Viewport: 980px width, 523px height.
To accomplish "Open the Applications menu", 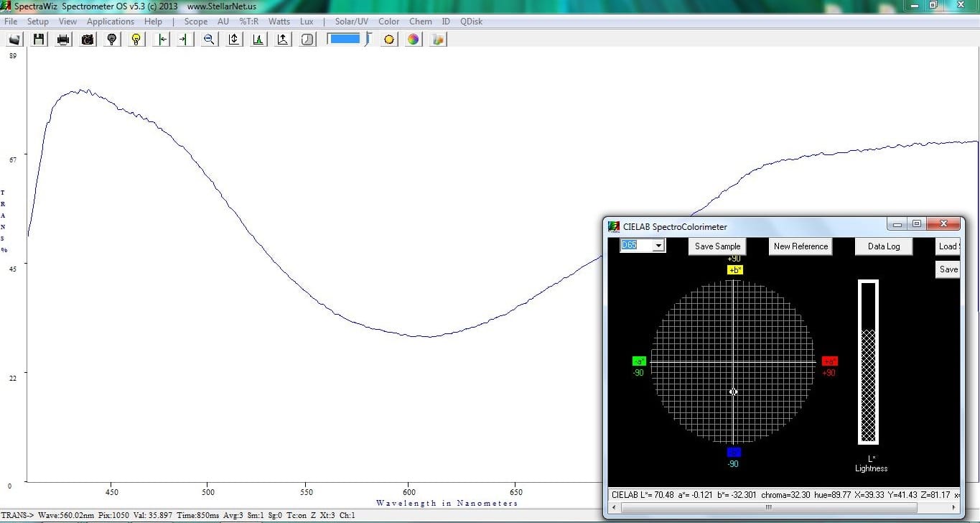I will (111, 22).
